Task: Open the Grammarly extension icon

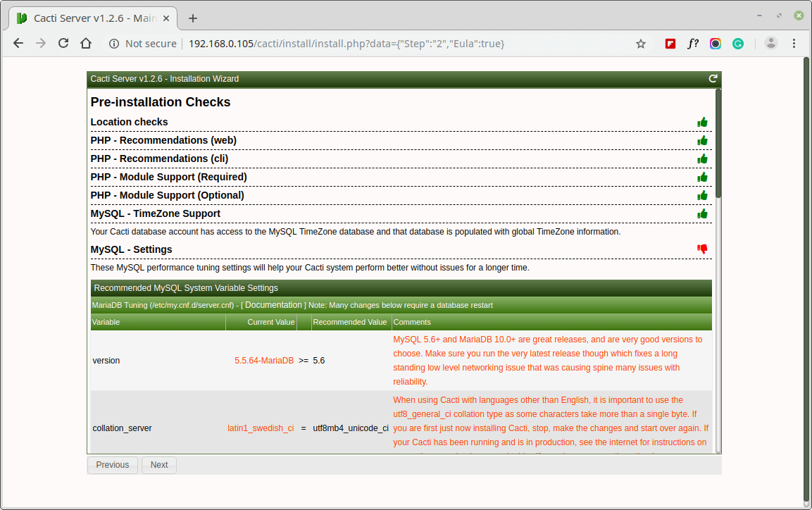Action: pos(738,44)
